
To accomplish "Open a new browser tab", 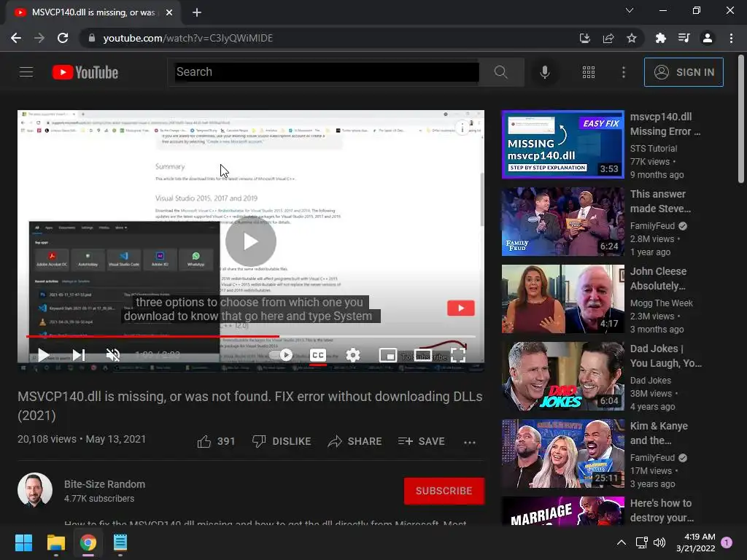I will pos(197,12).
